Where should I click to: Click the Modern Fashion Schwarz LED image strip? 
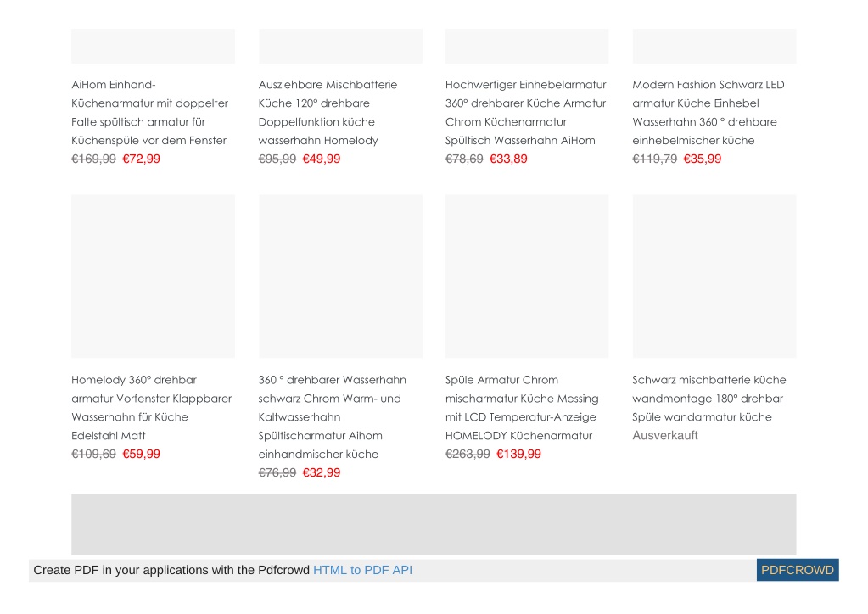point(714,46)
